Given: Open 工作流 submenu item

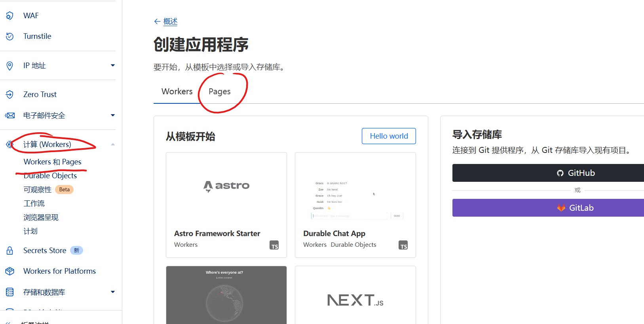Looking at the screenshot, I should point(34,204).
